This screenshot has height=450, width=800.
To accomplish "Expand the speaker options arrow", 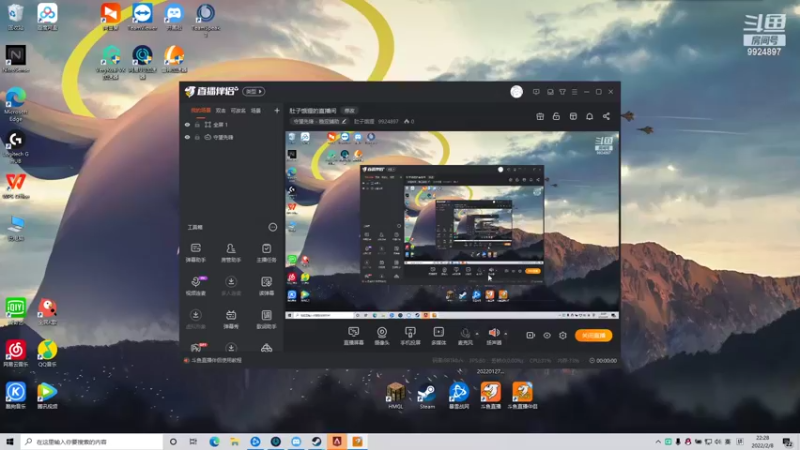I will (506, 334).
